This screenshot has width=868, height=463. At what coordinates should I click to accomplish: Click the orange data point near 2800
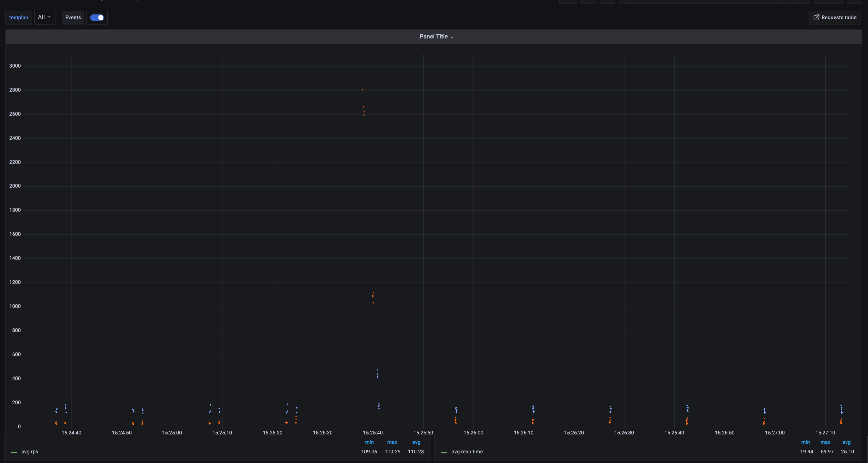tap(363, 90)
